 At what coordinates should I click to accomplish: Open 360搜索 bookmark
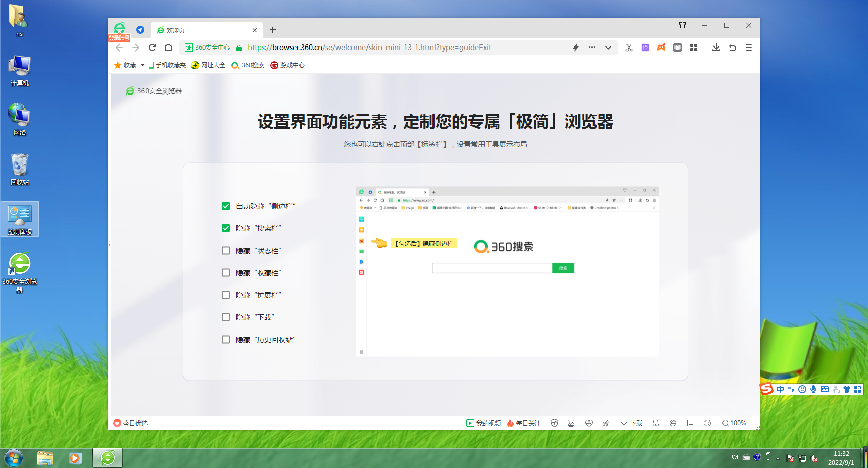pyautogui.click(x=248, y=65)
